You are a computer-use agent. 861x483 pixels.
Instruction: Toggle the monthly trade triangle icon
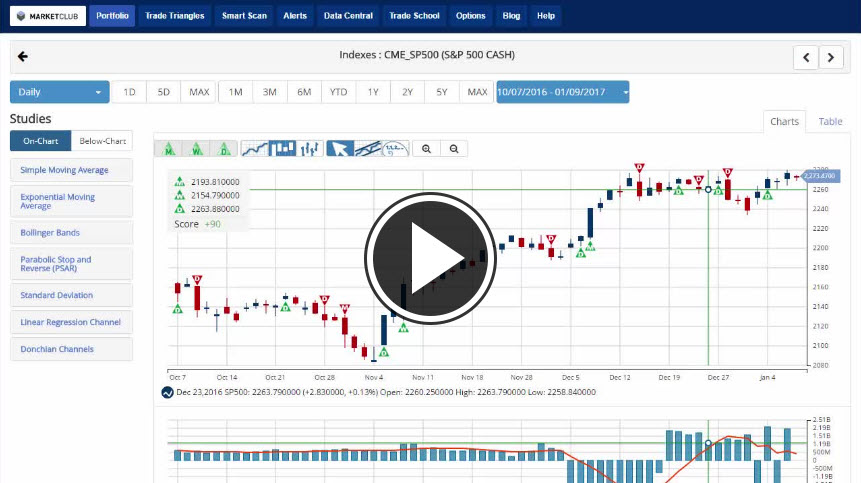170,149
